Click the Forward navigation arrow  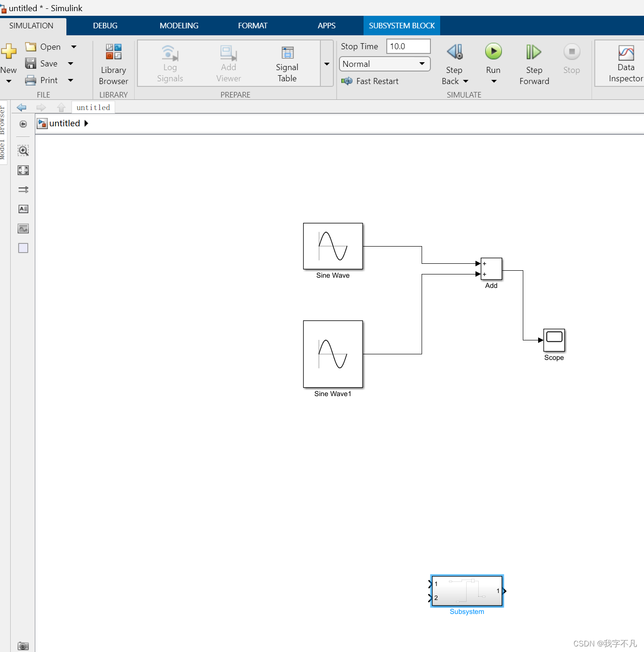click(41, 107)
